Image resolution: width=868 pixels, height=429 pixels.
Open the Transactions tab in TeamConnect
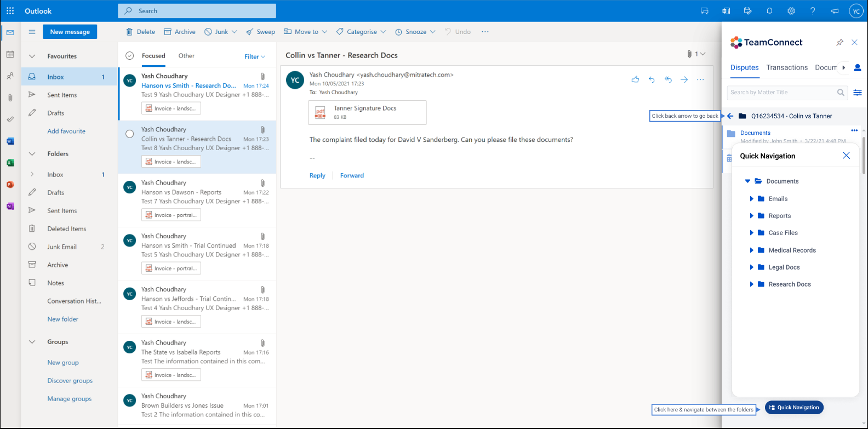point(787,67)
